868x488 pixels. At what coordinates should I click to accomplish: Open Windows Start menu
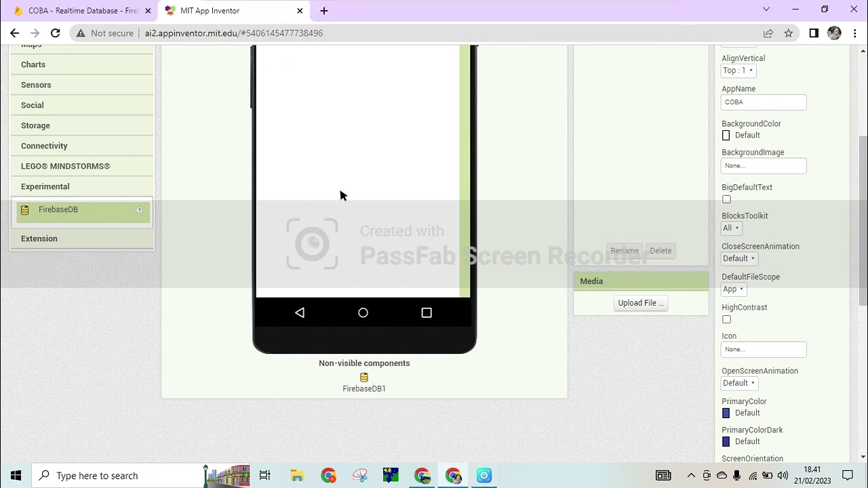click(16, 475)
